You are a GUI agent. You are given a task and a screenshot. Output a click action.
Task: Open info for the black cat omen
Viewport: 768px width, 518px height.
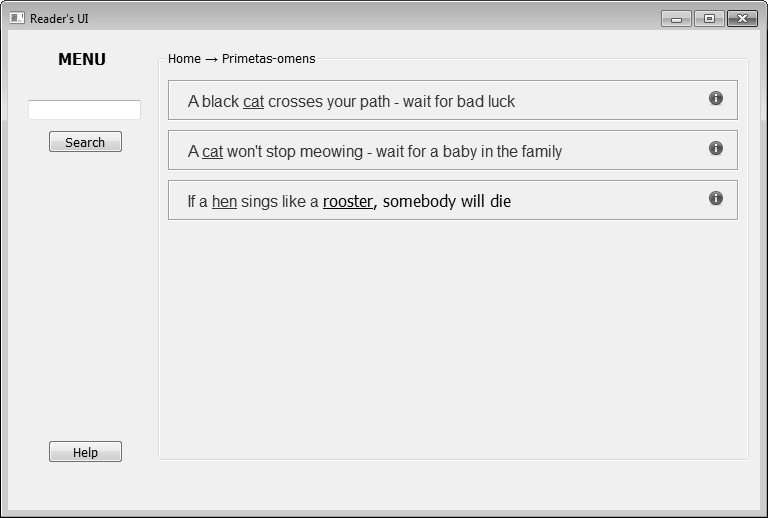(x=716, y=98)
